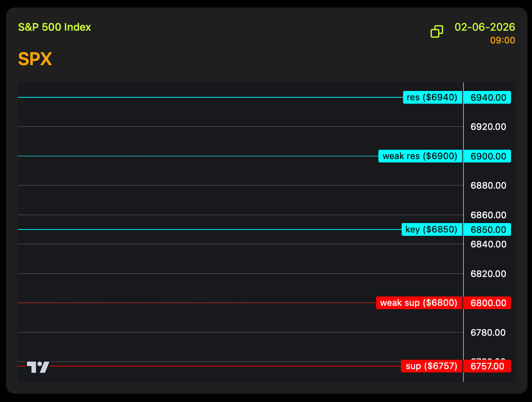Click the 6820.00 price axis value
This screenshot has width=532, height=402.
[488, 274]
